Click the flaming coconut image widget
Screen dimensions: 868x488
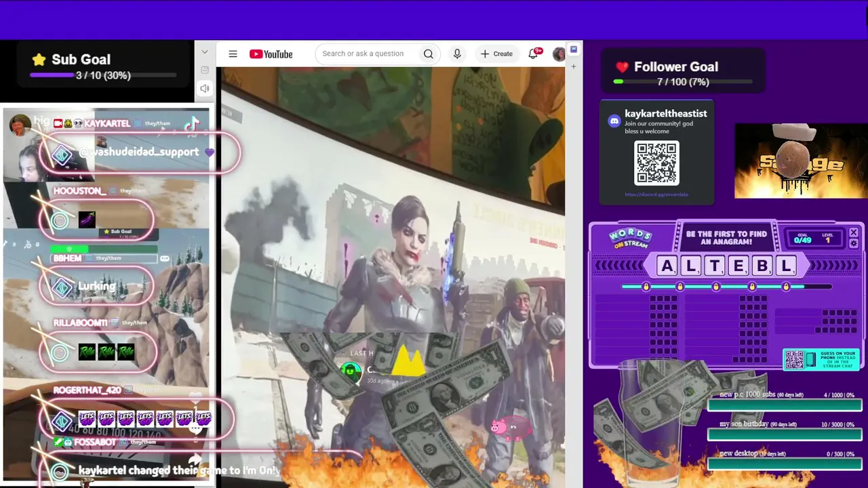pyautogui.click(x=801, y=161)
